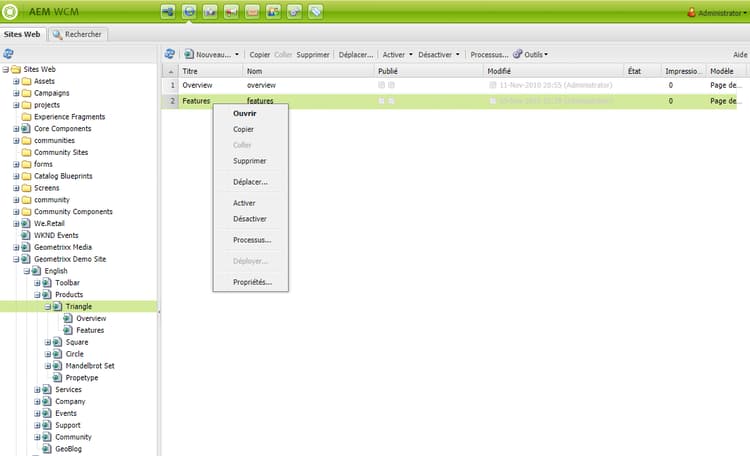The height and width of the screenshot is (456, 750).
Task: Select Catalog Blueprints folder in tree
Action: 63,176
